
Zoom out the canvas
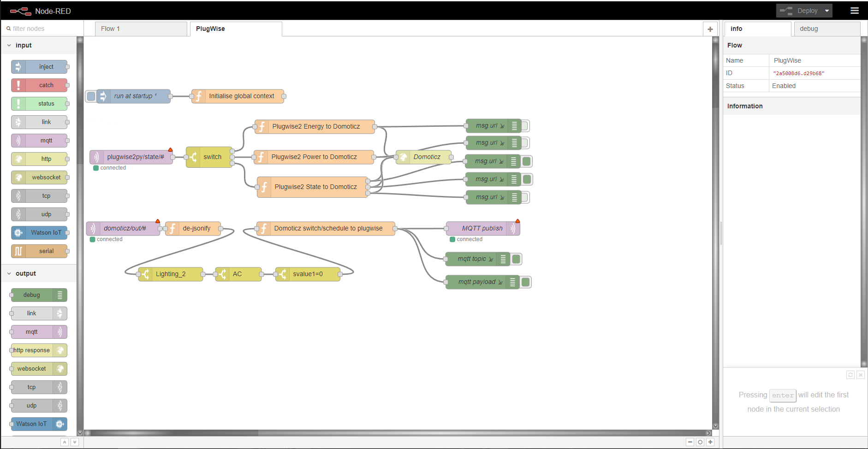(690, 442)
